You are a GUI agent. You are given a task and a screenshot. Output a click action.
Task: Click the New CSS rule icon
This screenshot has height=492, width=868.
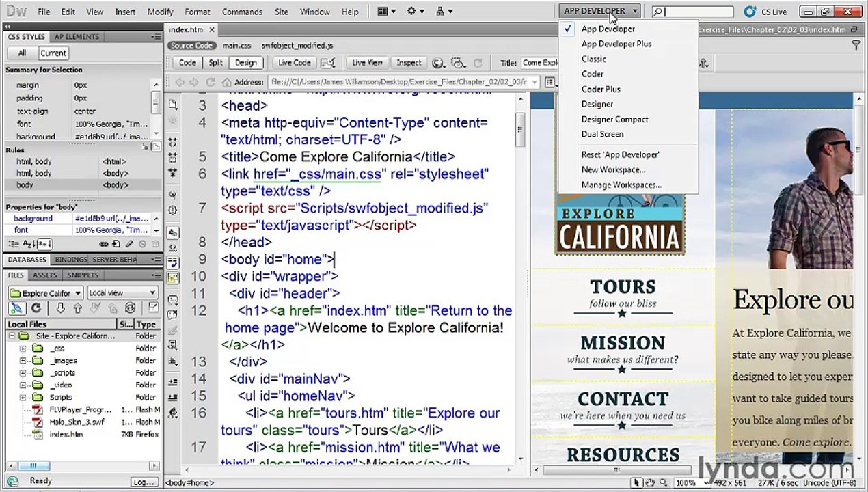116,244
